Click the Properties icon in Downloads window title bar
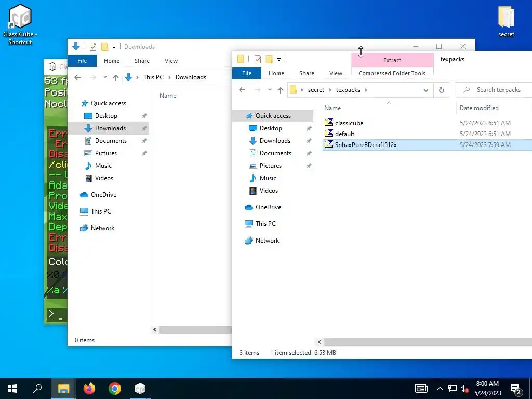The width and height of the screenshot is (532, 399). click(x=93, y=46)
